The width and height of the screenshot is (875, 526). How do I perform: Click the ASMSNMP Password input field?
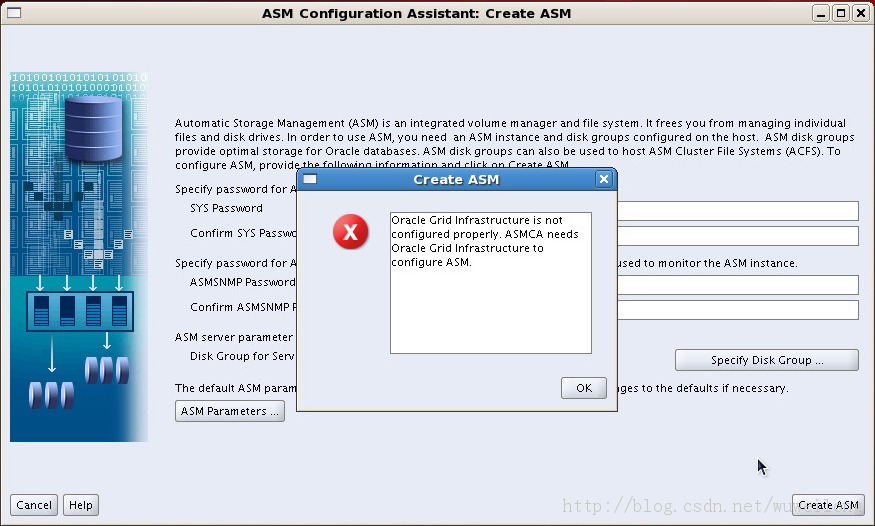tap(737, 285)
